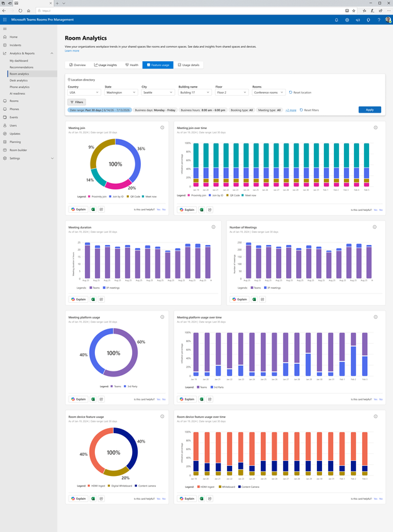The height and width of the screenshot is (532, 393).
Task: Show info for Room device feature usage
Action: [162, 416]
